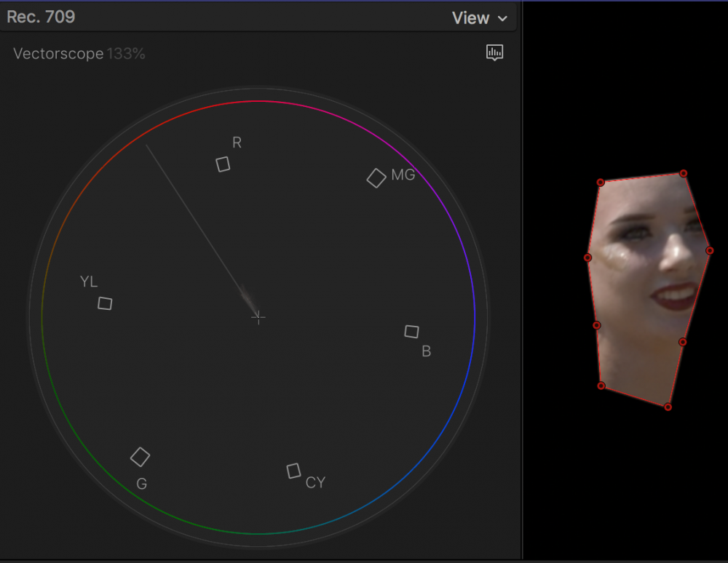Viewport: 728px width, 563px height.
Task: Select the rightmost mask control point
Action: (710, 250)
